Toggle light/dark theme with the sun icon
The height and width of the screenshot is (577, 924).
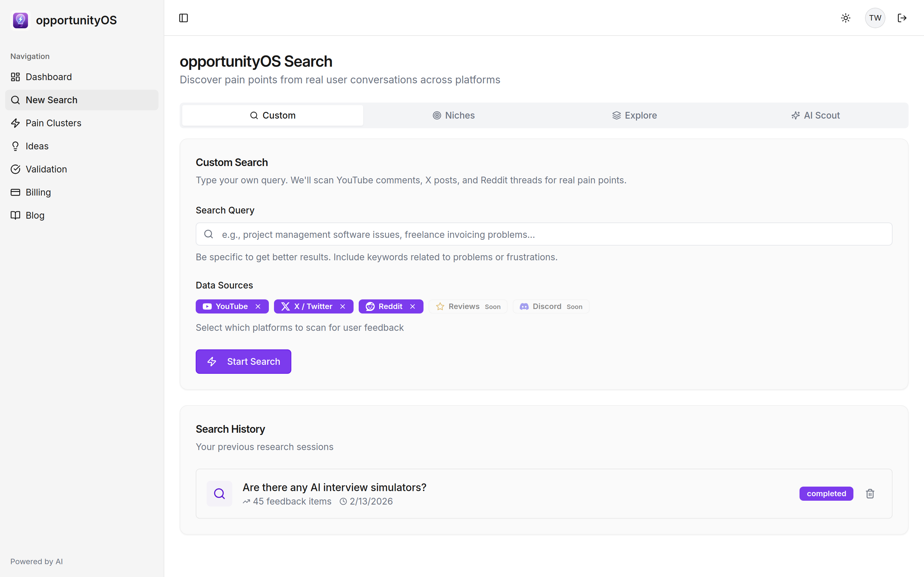click(x=845, y=18)
